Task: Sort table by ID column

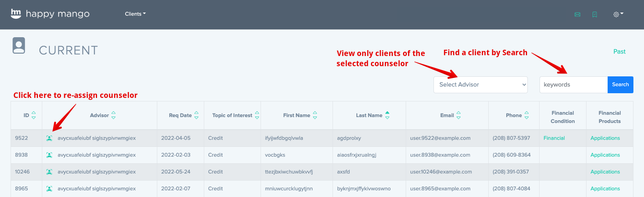Action: click(34, 115)
